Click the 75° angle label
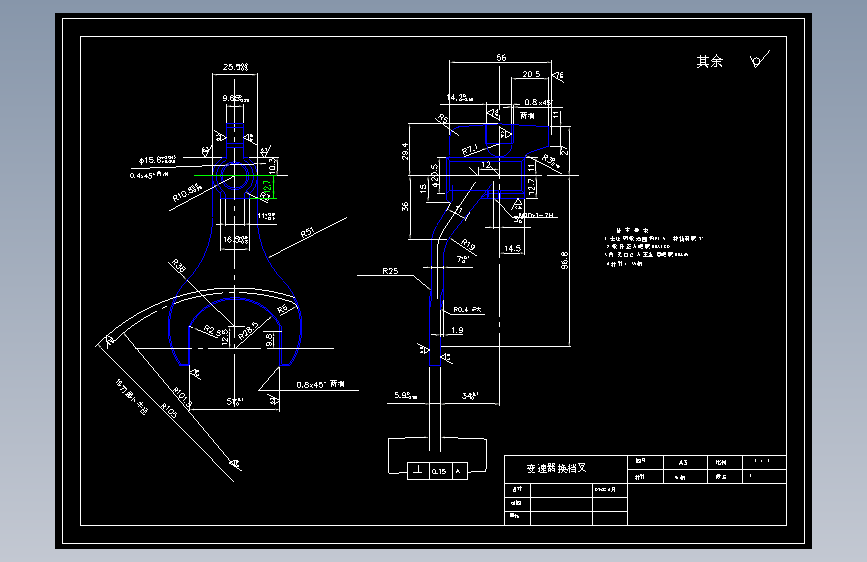Image resolution: width=867 pixels, height=562 pixels. coord(462,259)
